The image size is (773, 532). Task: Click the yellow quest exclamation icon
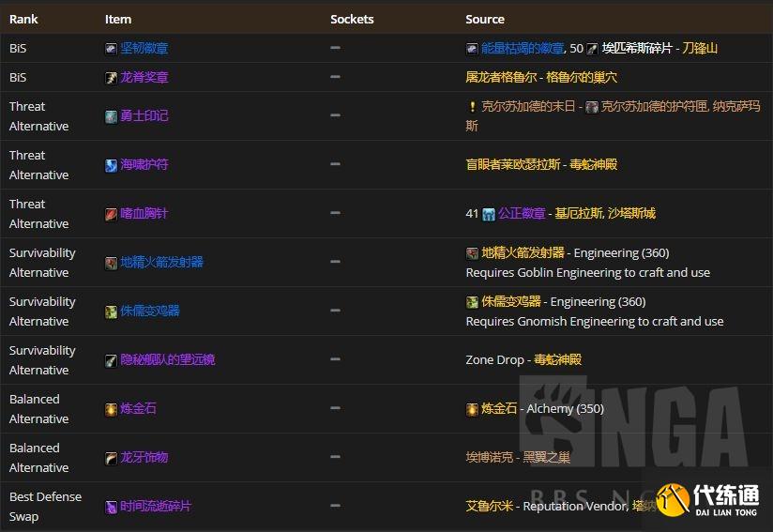click(x=472, y=107)
